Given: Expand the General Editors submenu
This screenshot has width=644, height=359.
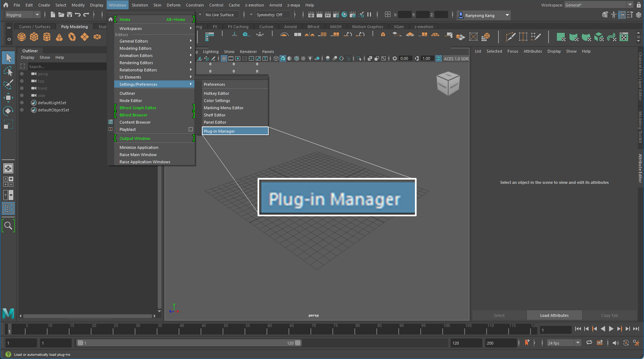Looking at the screenshot, I should [154, 41].
